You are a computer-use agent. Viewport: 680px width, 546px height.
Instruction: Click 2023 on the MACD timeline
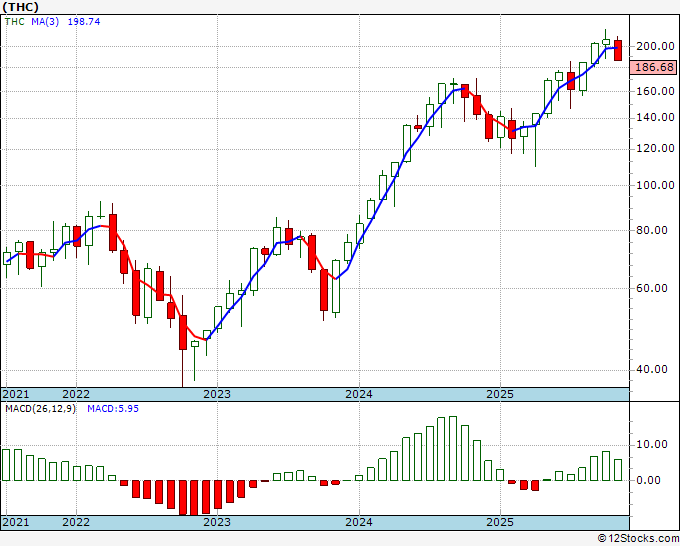pos(217,522)
